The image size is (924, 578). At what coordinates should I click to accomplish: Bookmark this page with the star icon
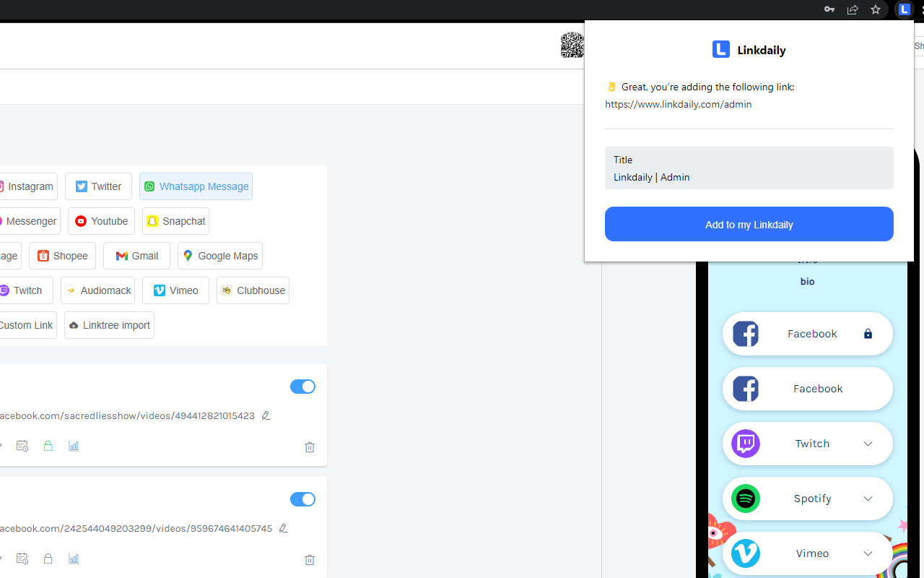point(876,9)
